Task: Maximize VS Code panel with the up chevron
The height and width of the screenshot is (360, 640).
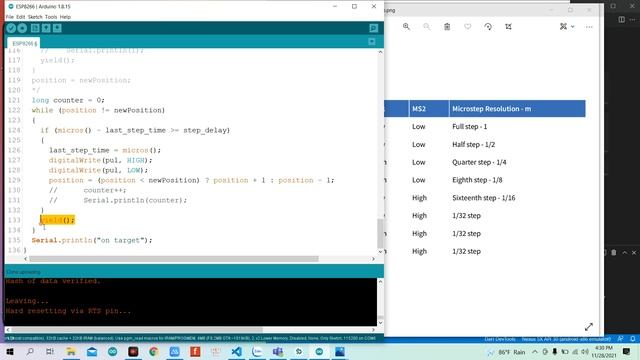Action: [624, 253]
